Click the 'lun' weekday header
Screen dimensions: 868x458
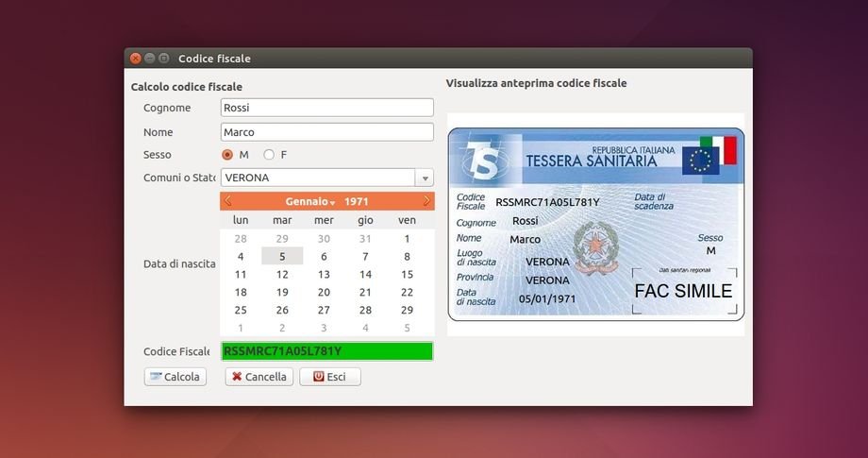tap(241, 220)
